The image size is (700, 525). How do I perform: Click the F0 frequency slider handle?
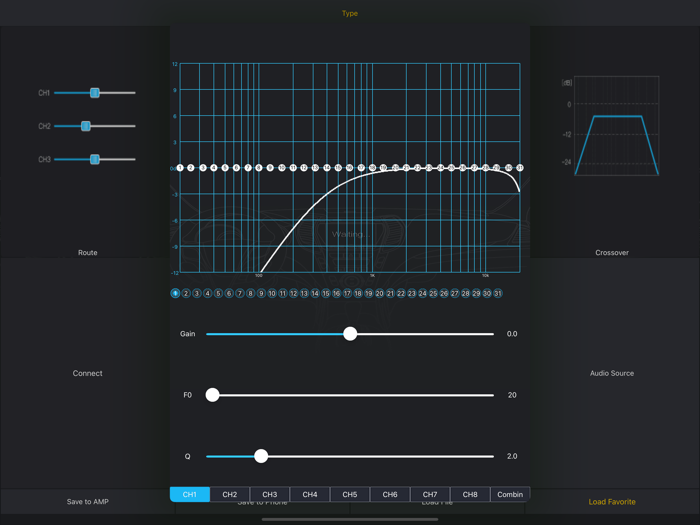(x=212, y=395)
